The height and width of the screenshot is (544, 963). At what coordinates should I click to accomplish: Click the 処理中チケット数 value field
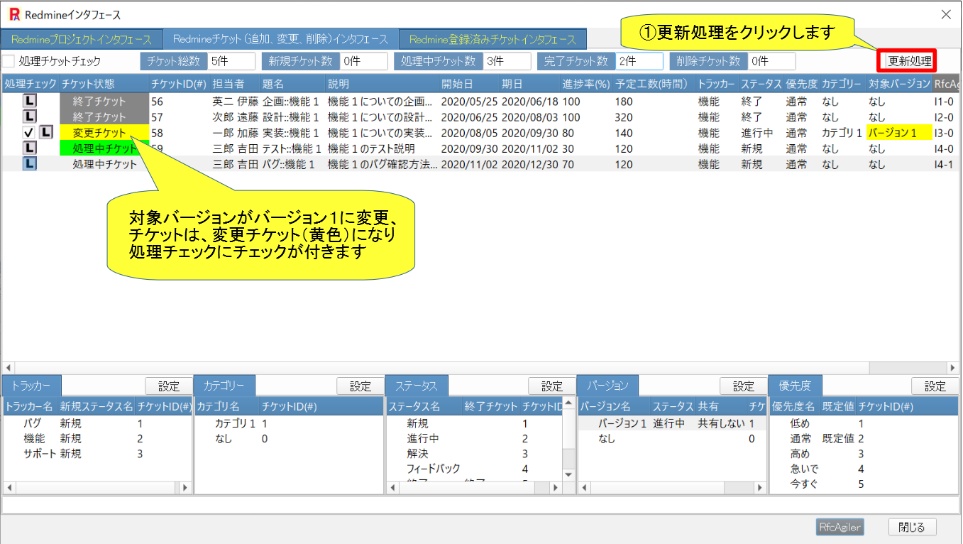click(507, 61)
